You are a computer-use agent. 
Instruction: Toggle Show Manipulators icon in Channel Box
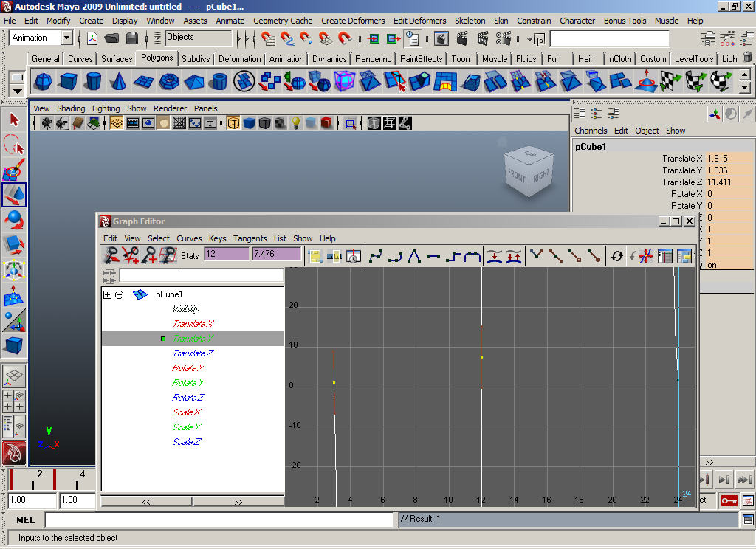pos(715,114)
